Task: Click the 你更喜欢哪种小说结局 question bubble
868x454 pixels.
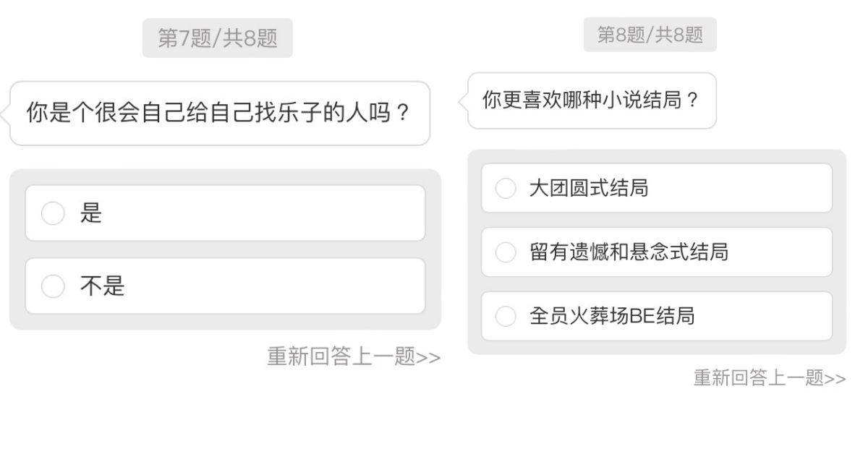Action: (592, 100)
